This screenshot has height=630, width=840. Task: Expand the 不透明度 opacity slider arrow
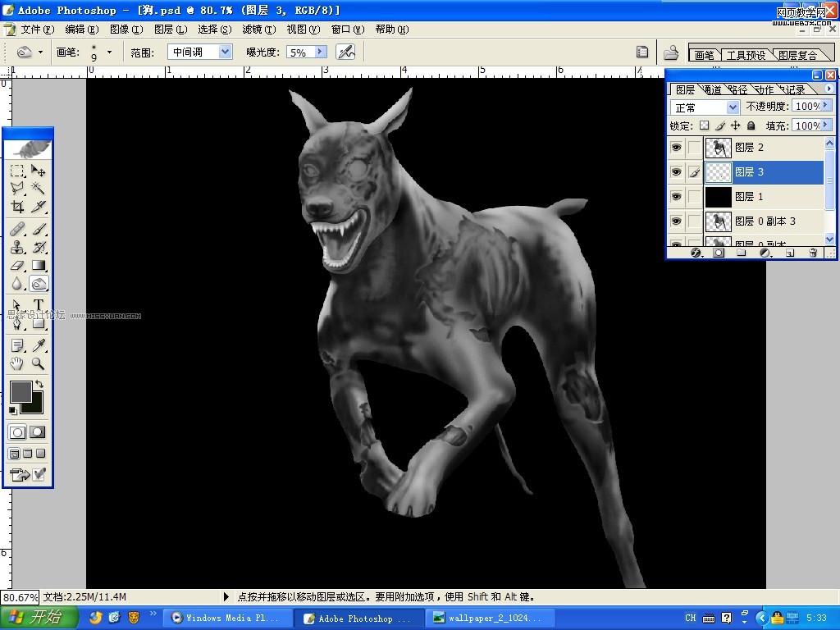[825, 107]
